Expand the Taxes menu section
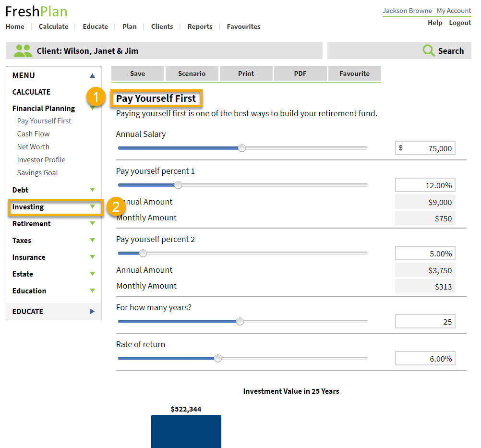Viewport: 481px width, 448px height. 92,240
